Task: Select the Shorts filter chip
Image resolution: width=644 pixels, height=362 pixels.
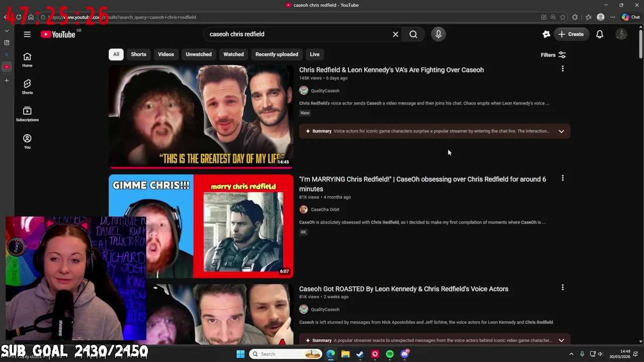Action: click(x=138, y=54)
